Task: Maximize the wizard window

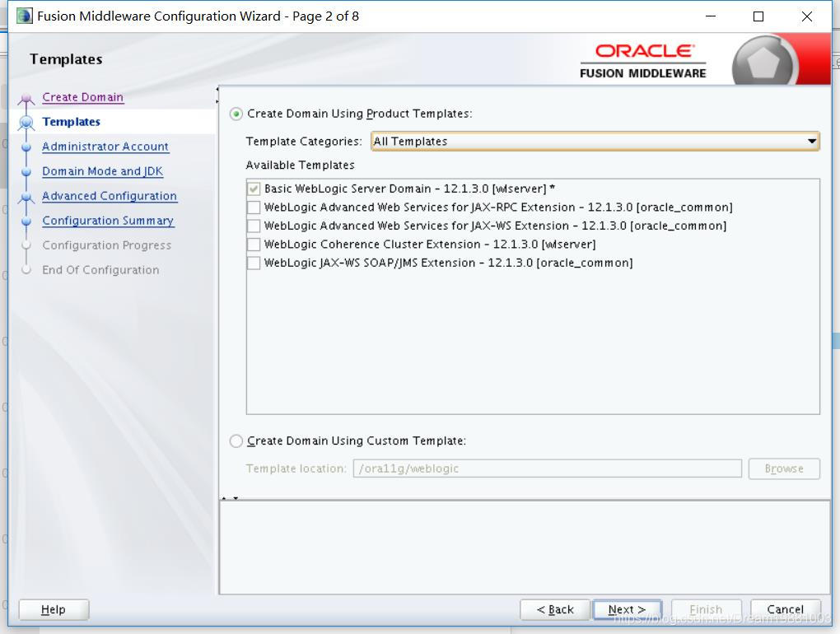Action: click(758, 16)
